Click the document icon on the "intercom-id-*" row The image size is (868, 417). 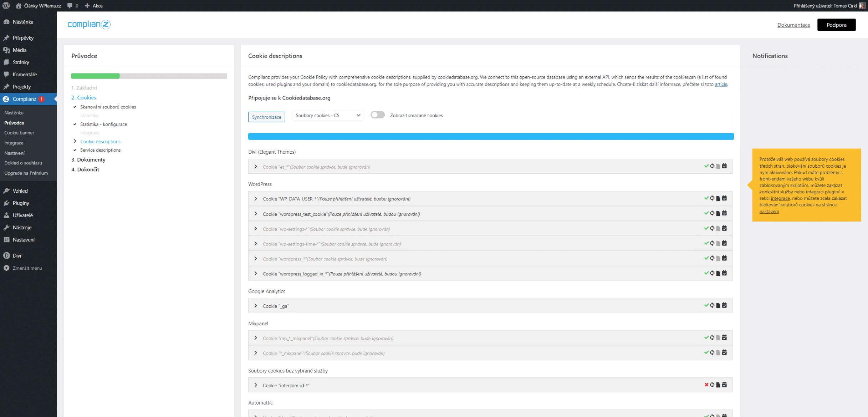(x=718, y=385)
